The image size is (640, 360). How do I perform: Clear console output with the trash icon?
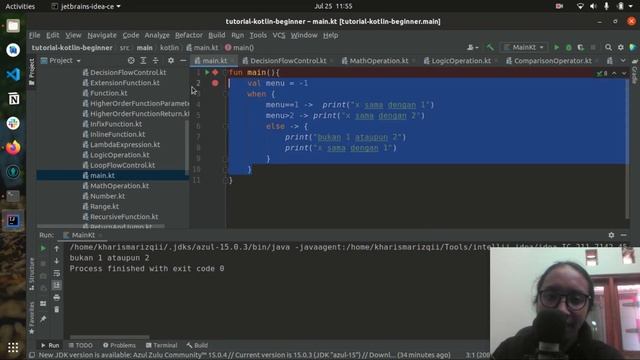(57, 310)
